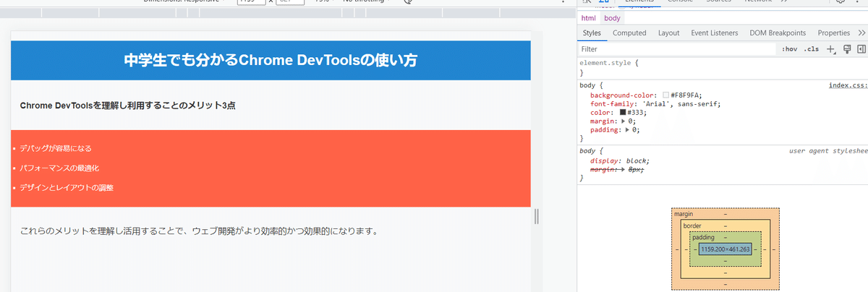Click the list item パフォーマンスの最適化
This screenshot has height=292, width=868.
coord(59,168)
